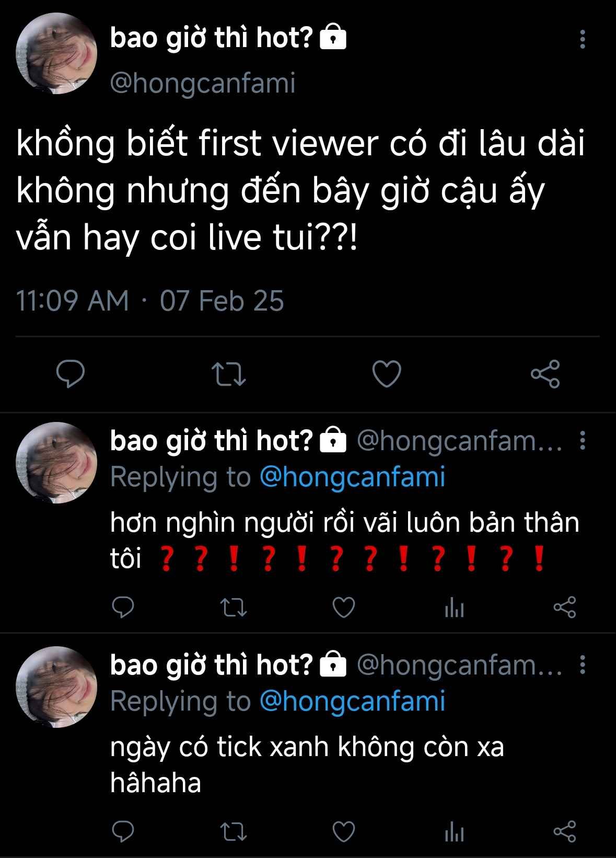Open more options on main tweet
616x858 pixels.
tap(583, 39)
